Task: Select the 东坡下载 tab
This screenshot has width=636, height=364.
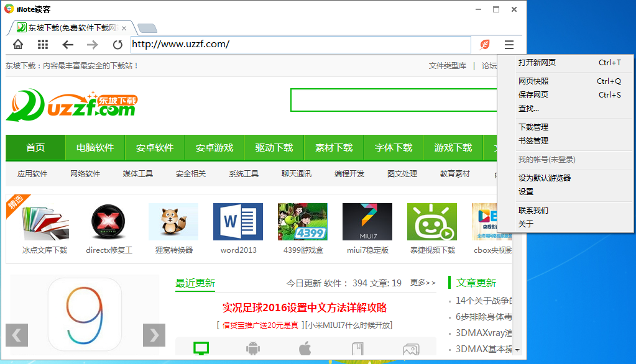Action: tap(71, 27)
